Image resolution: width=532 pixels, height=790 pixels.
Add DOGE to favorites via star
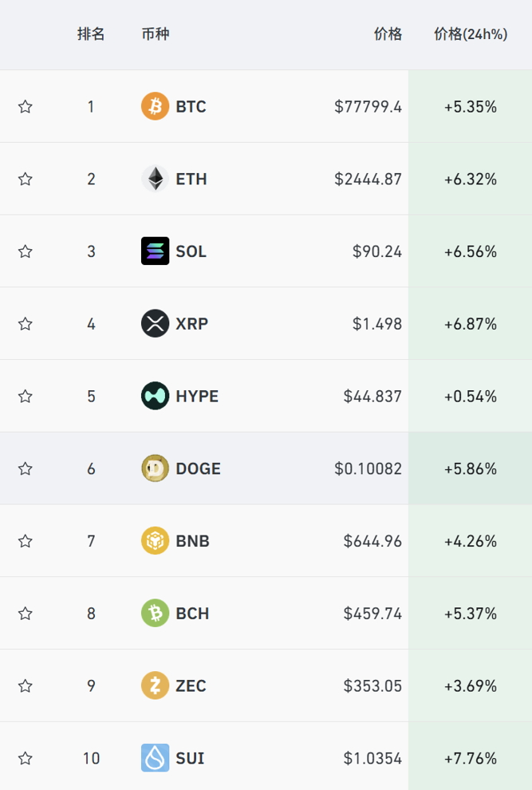26,468
